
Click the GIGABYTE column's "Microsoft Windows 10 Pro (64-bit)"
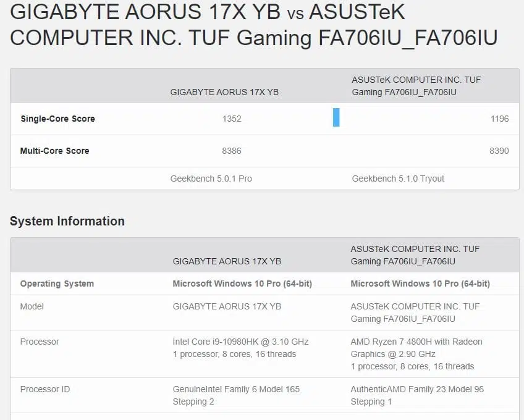[242, 283]
